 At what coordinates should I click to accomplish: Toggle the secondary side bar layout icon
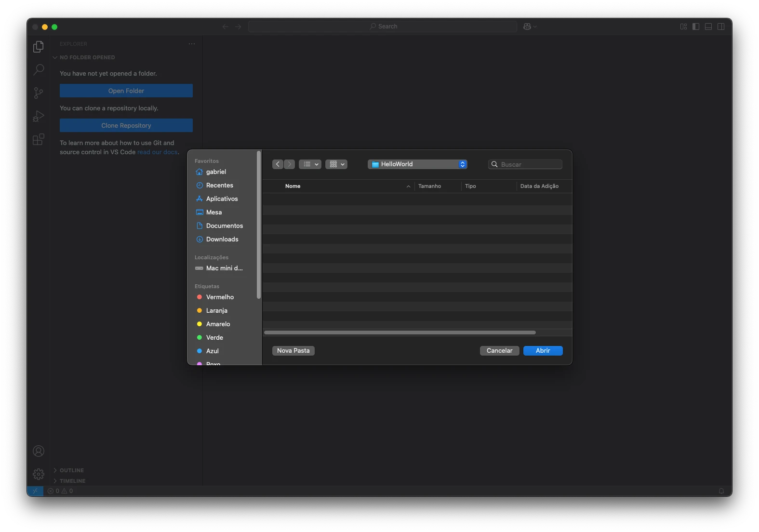click(721, 27)
